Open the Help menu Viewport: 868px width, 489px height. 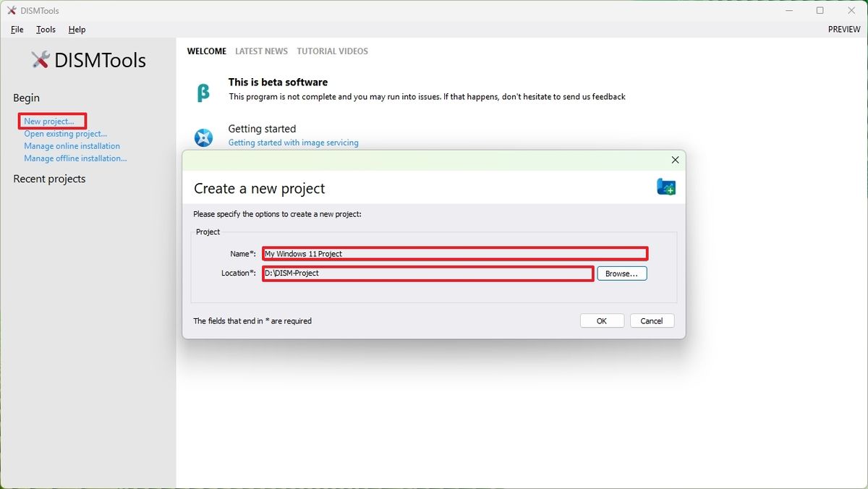[77, 30]
